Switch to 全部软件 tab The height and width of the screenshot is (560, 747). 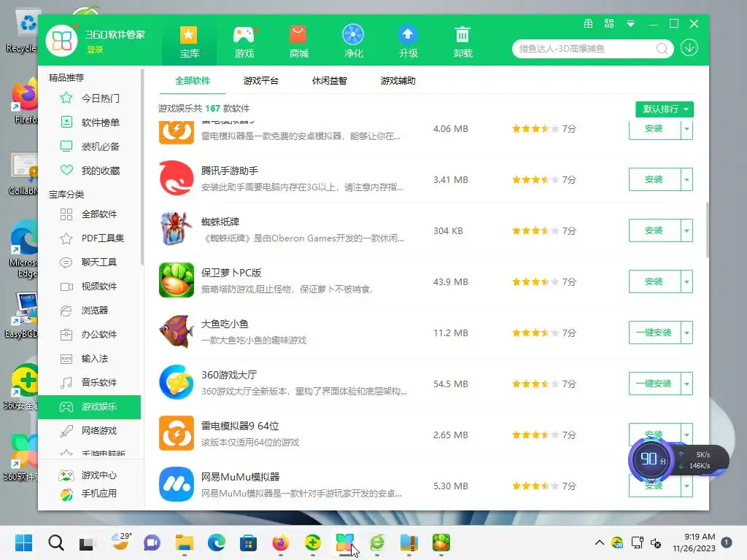point(193,81)
